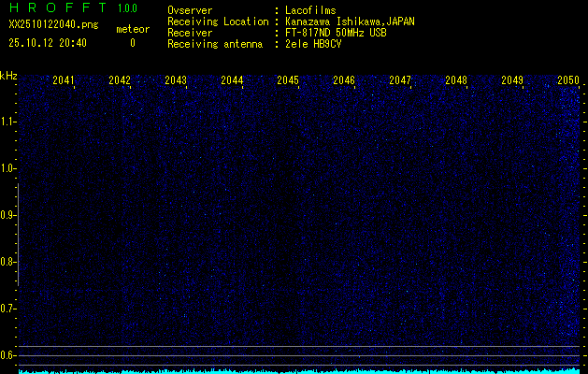Select the 2047 time marker
Viewport: 588px width, 374px height.
coord(400,81)
